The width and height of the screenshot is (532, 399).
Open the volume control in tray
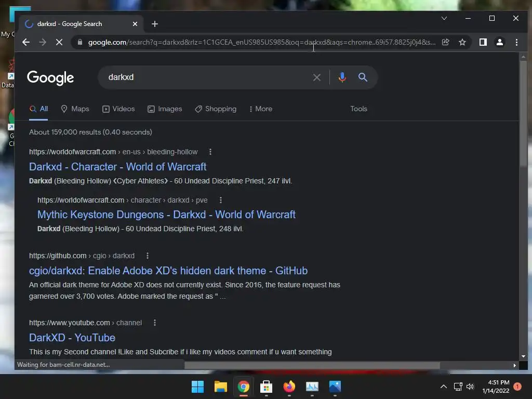tap(470, 387)
